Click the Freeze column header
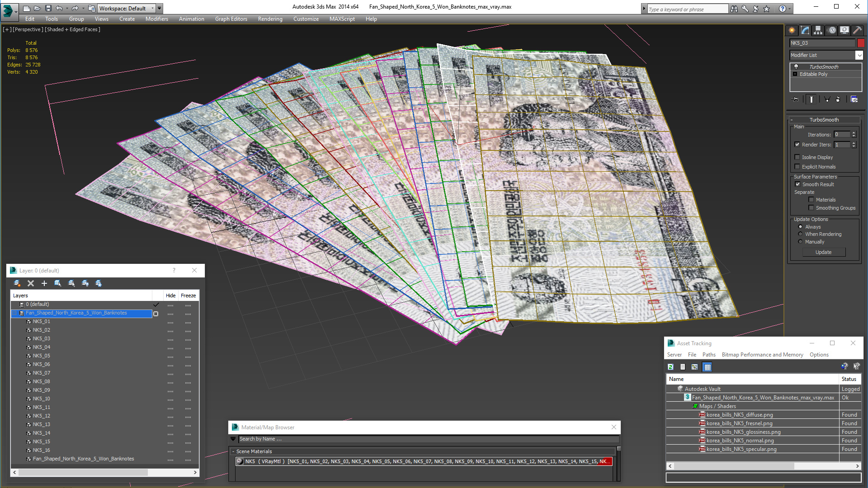The width and height of the screenshot is (868, 488). pyautogui.click(x=188, y=296)
